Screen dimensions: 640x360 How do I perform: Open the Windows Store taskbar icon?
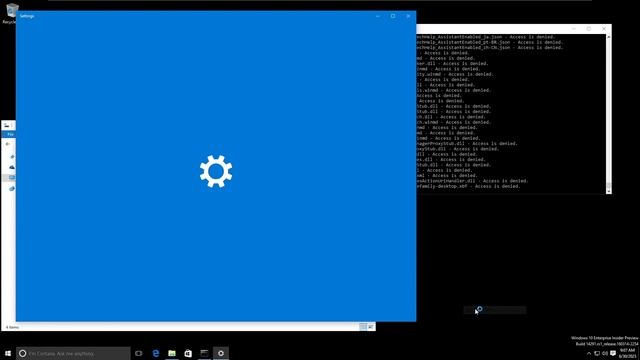pos(188,353)
